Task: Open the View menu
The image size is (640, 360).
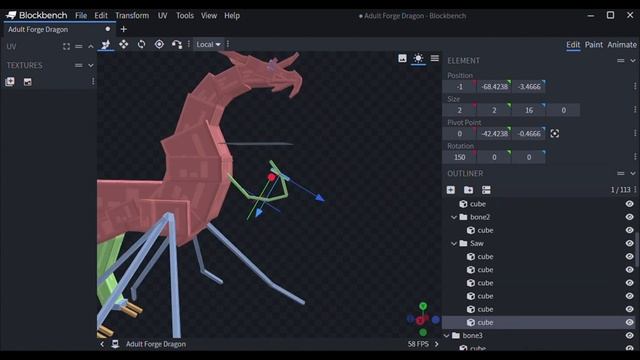Action: [x=209, y=16]
